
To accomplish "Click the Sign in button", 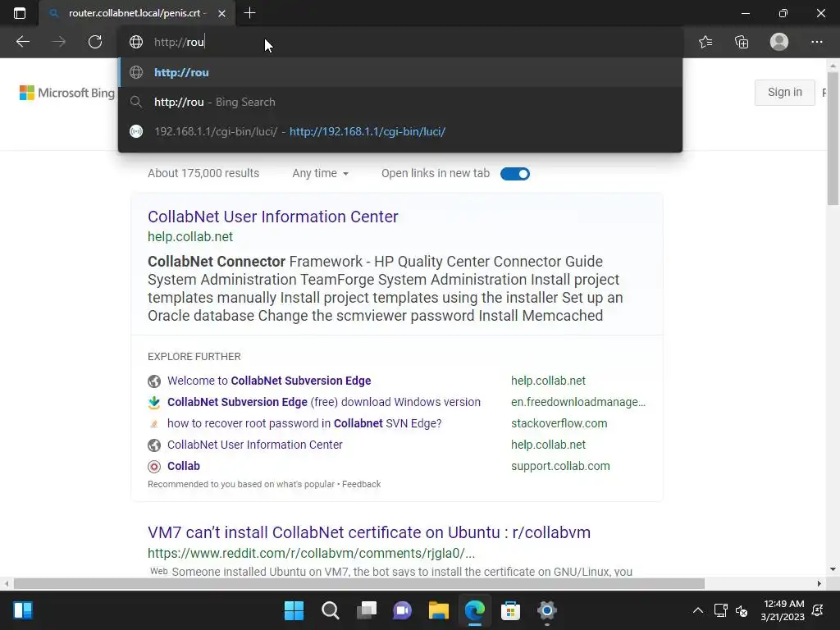I will [x=785, y=92].
